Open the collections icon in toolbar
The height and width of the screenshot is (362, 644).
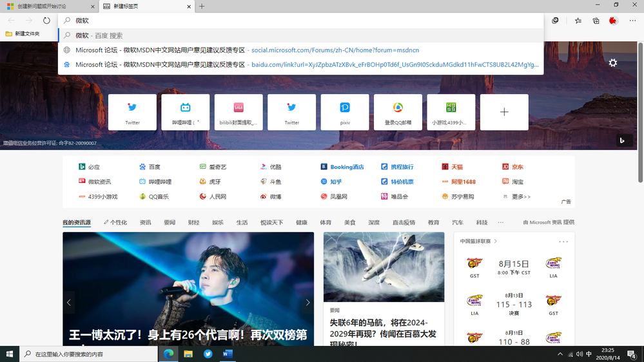click(x=596, y=21)
